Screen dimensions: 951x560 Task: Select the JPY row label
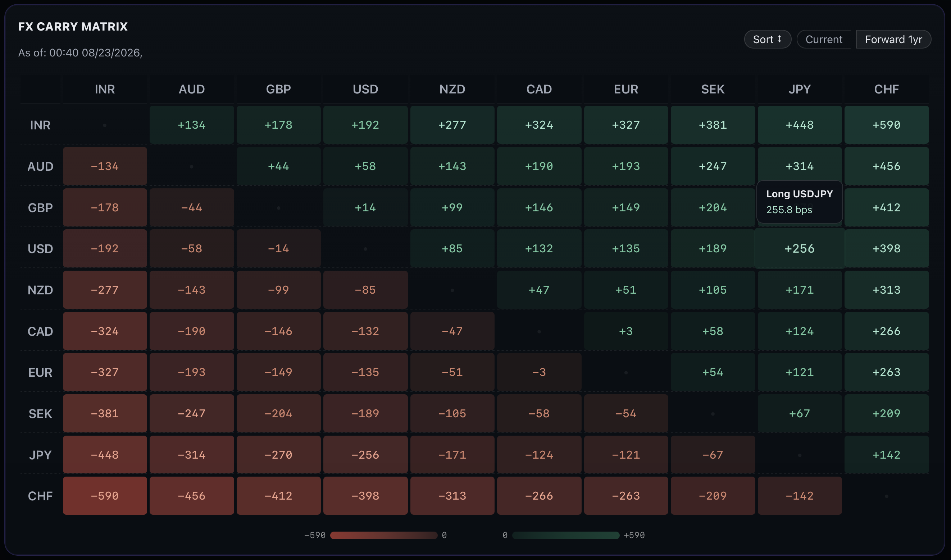tap(40, 455)
